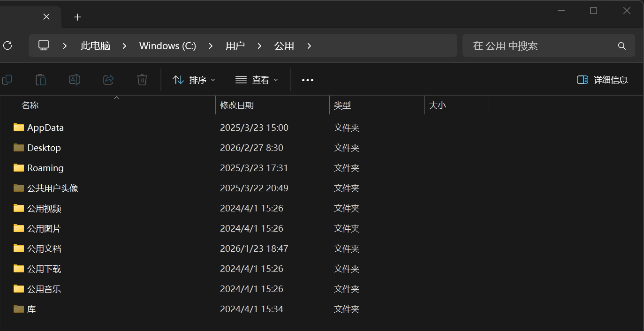Select the 公用文档 folder
The width and height of the screenshot is (644, 331).
click(x=44, y=249)
